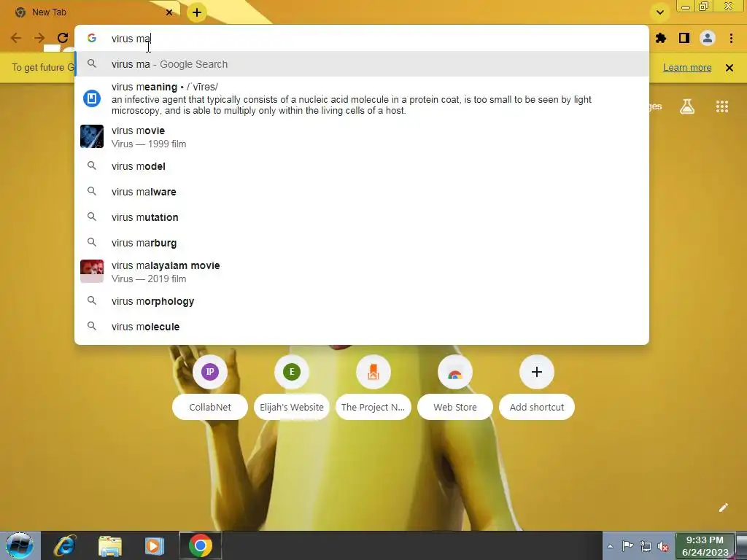
Task: Open the Windows Start orb
Action: coord(20,545)
